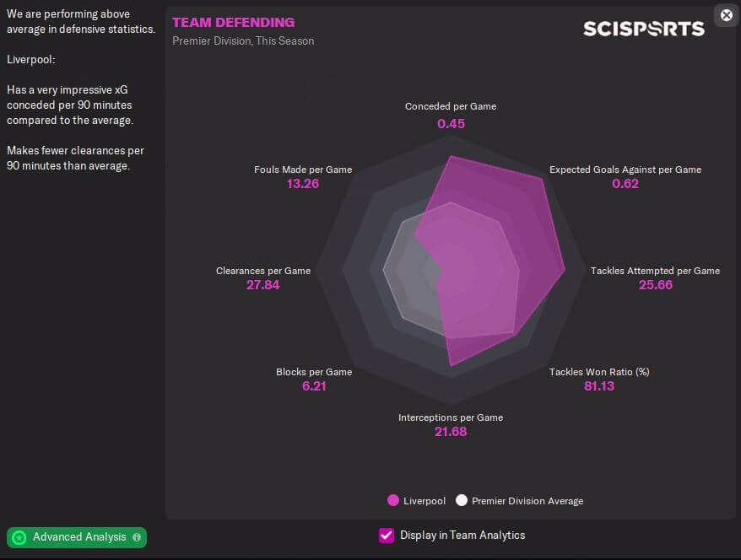Click the Fouls Made per Game label

[303, 170]
